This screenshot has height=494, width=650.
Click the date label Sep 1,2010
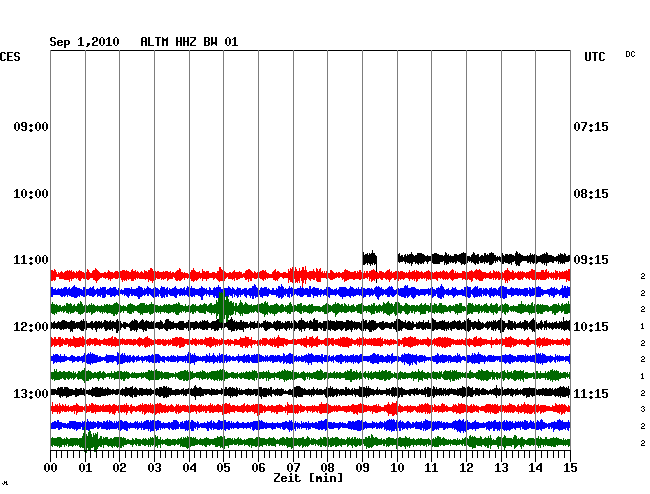pyautogui.click(x=84, y=42)
